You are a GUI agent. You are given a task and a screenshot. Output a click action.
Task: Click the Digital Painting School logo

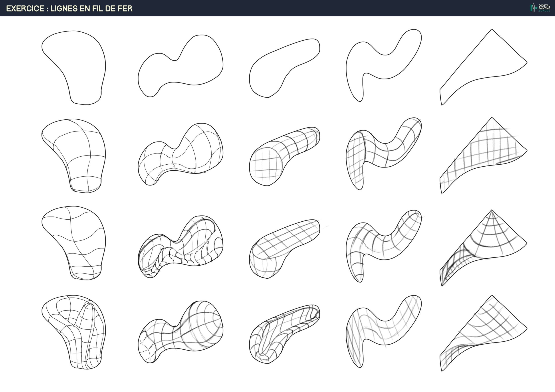coord(540,8)
